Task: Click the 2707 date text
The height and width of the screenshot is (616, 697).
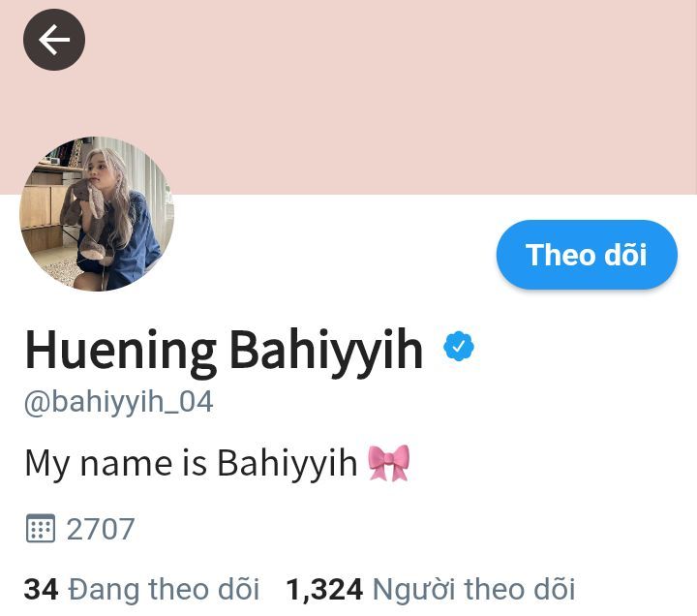Action: (x=101, y=529)
